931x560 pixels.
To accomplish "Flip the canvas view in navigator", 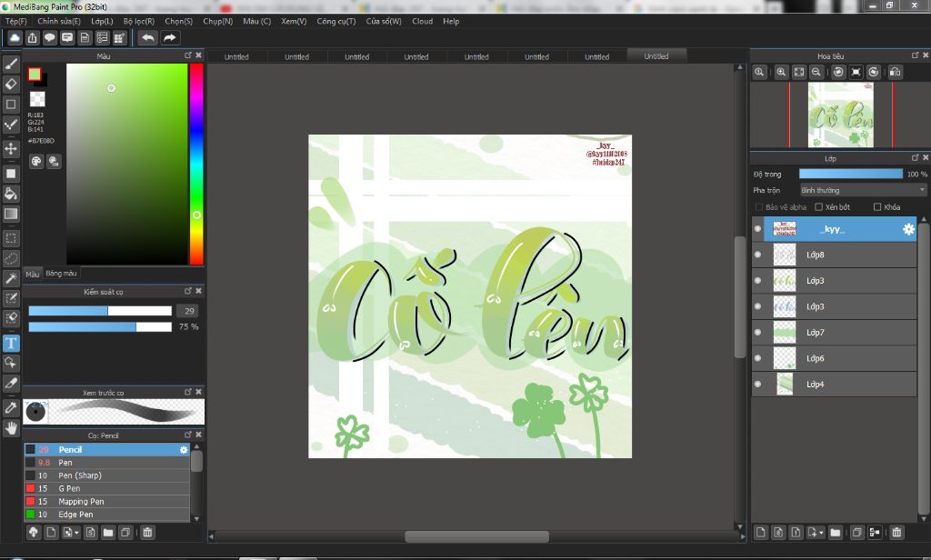I will [896, 72].
